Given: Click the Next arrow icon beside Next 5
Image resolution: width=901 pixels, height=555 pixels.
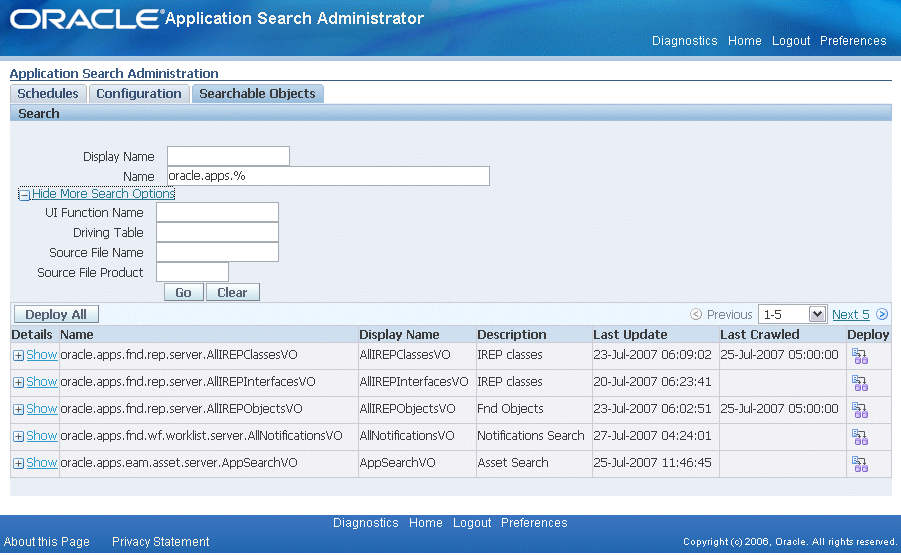Looking at the screenshot, I should (x=882, y=314).
